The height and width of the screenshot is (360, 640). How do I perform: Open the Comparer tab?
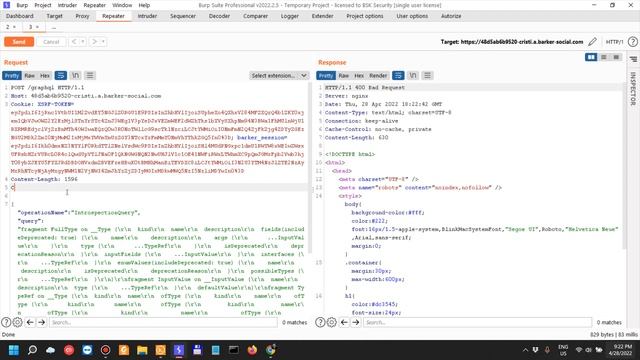coord(256,16)
